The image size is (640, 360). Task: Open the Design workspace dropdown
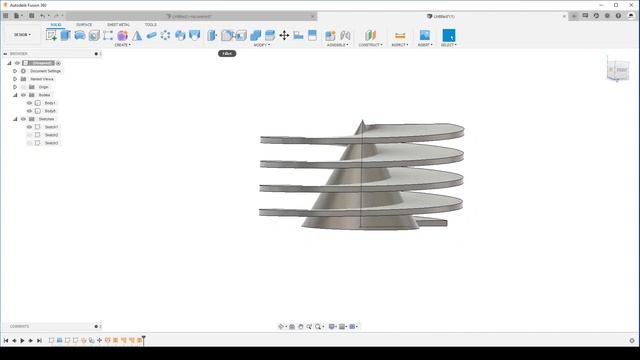[22, 35]
